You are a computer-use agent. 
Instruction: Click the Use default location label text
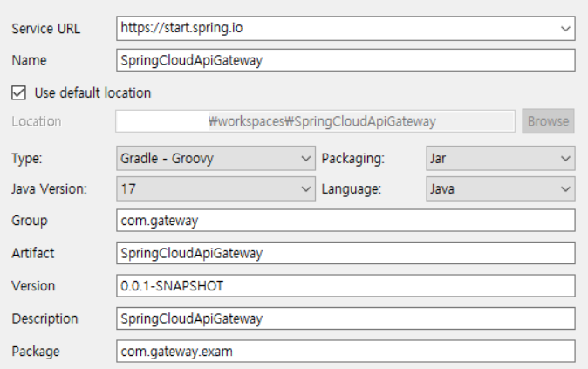pos(92,92)
